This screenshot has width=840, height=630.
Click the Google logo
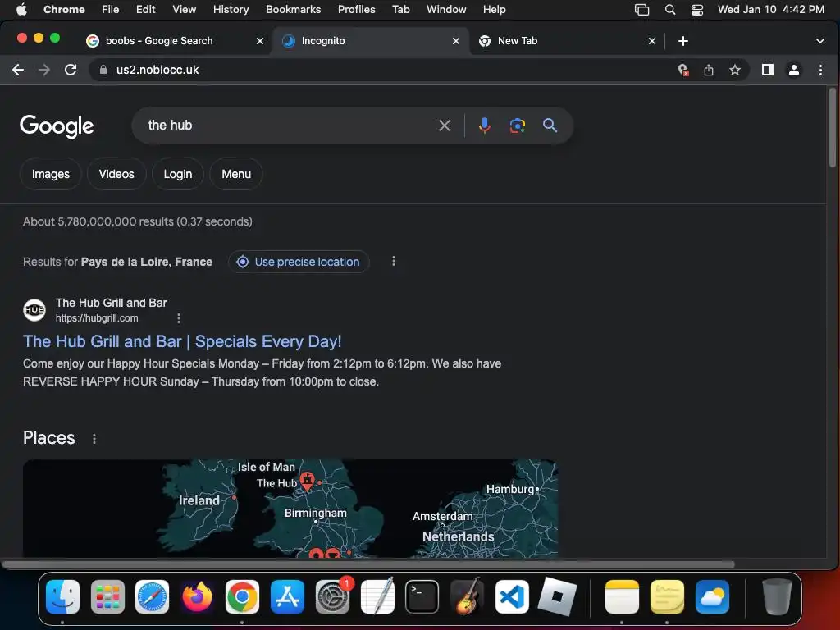57,126
